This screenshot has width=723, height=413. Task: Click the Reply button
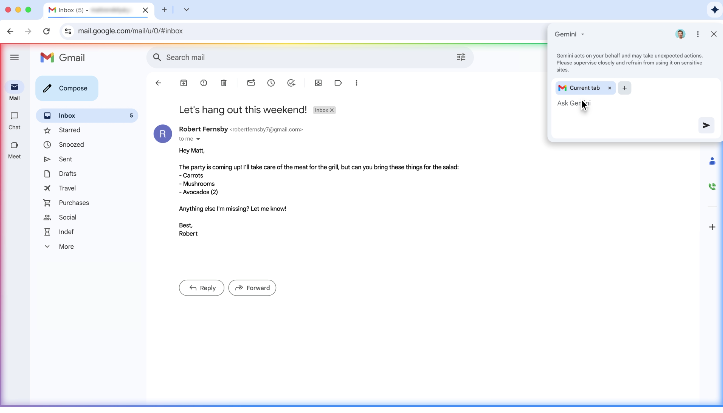point(201,288)
